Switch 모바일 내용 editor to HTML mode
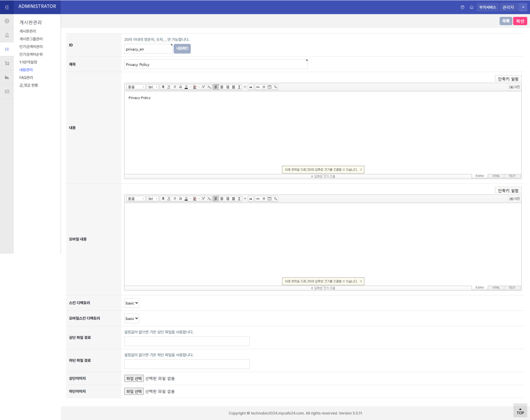Viewport: 530px width, 420px height. 496,288
